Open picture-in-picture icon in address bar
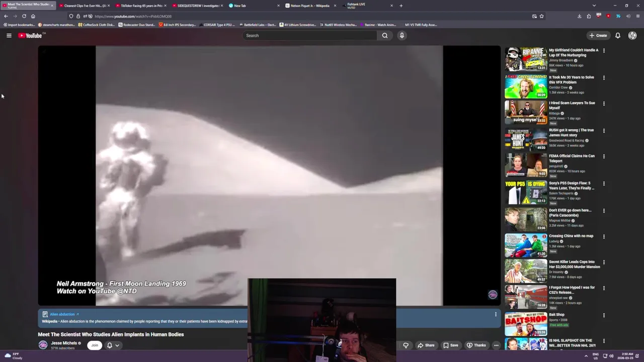The height and width of the screenshot is (362, 644). pyautogui.click(x=534, y=16)
